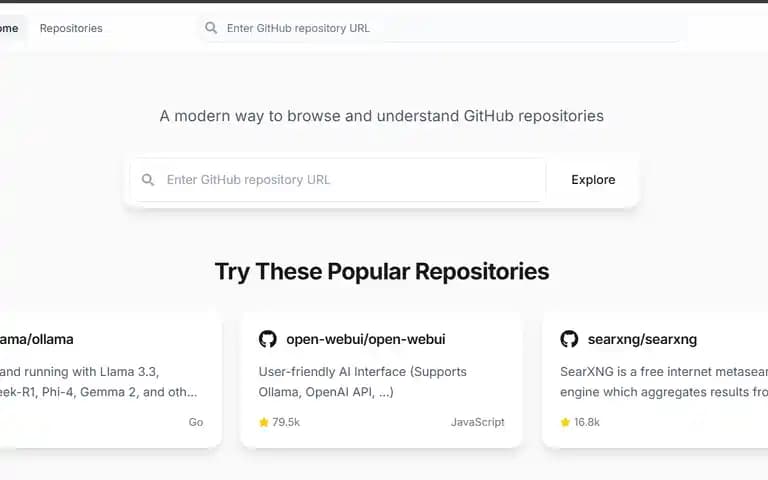Click the 79.5k star count
The image size is (768, 480).
click(286, 422)
